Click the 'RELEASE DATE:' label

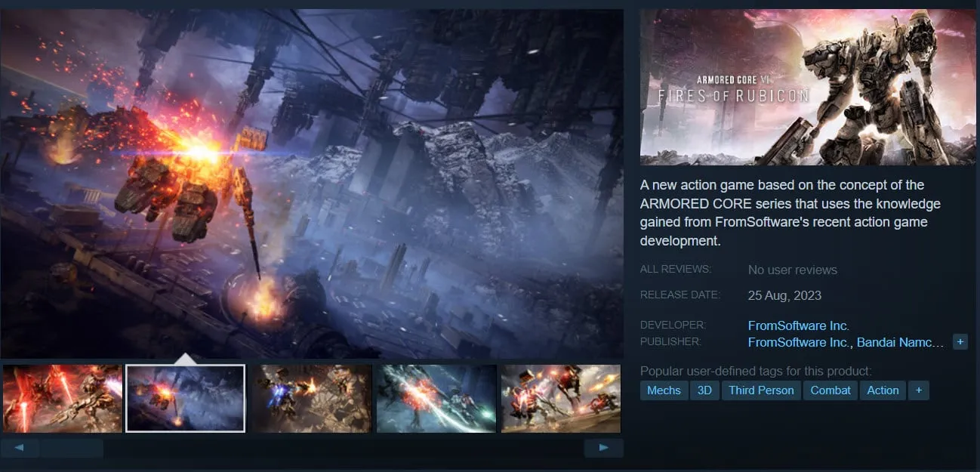680,295
